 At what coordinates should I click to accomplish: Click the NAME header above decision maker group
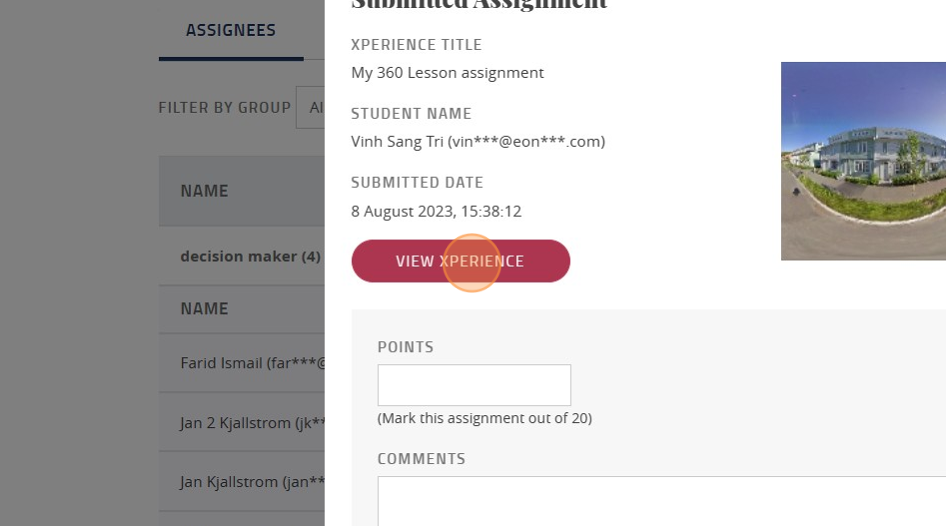tap(205, 191)
